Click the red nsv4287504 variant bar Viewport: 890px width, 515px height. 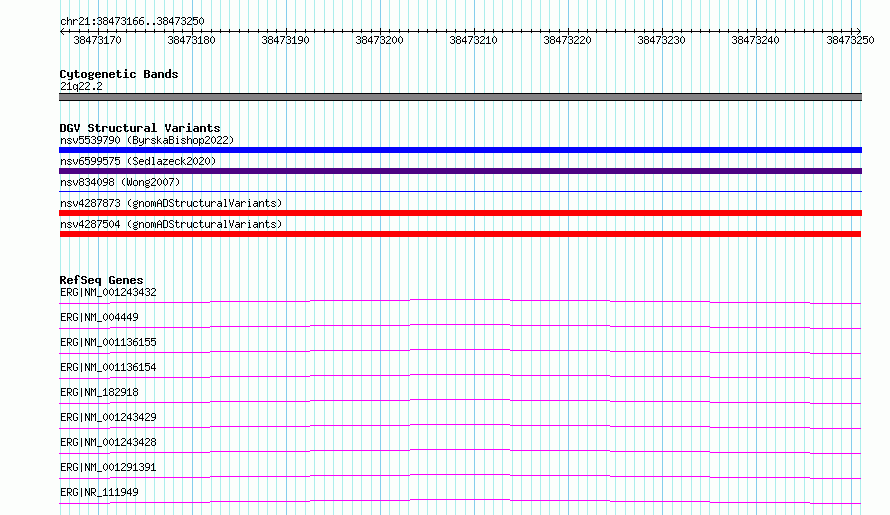tap(460, 234)
